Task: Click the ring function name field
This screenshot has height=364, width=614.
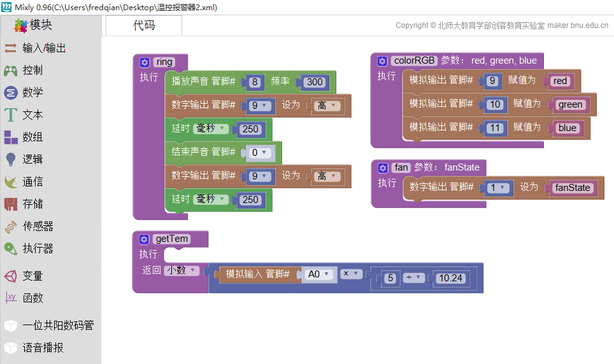Action: pos(164,62)
